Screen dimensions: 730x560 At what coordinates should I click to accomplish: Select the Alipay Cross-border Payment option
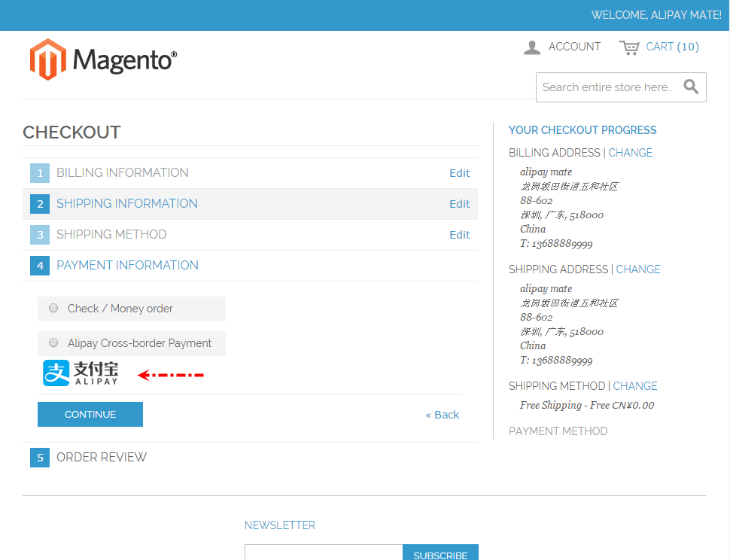pos(53,342)
